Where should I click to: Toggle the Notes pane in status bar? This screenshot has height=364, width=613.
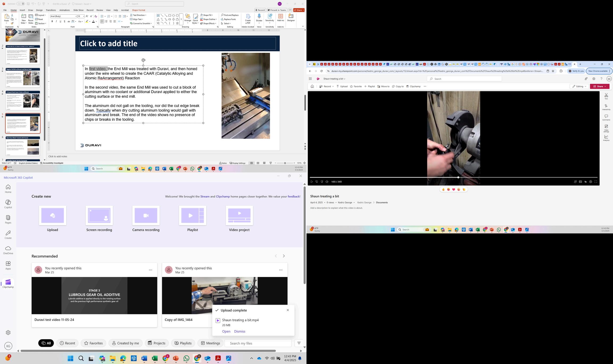(x=223, y=163)
